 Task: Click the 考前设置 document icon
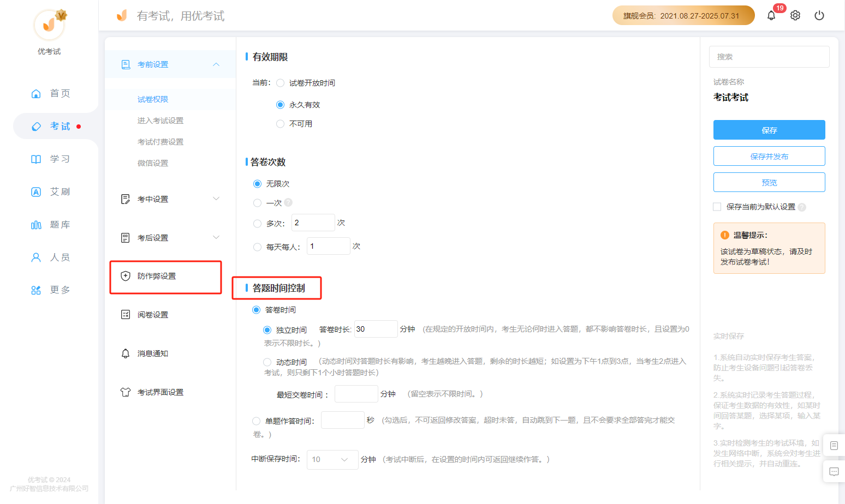tap(126, 64)
